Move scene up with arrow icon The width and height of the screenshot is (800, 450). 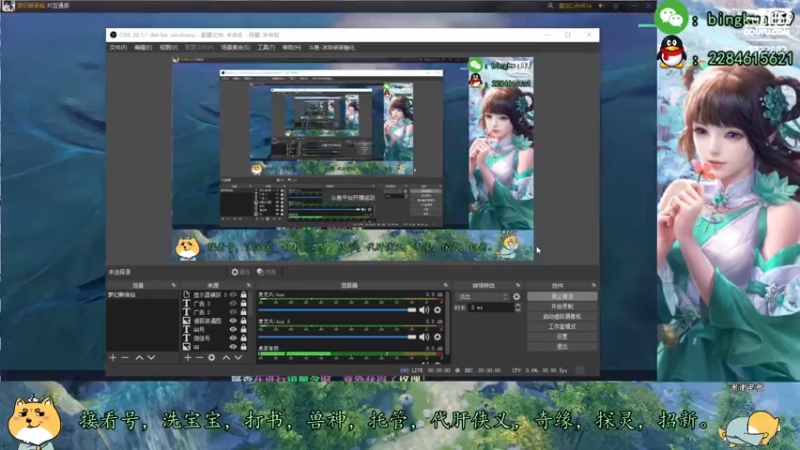pos(139,358)
